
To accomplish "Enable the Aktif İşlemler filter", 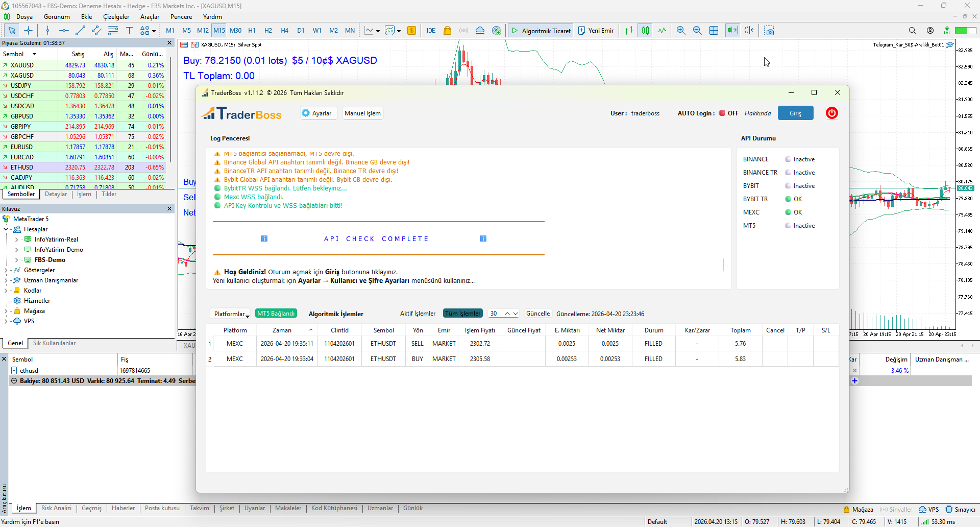I will click(418, 314).
